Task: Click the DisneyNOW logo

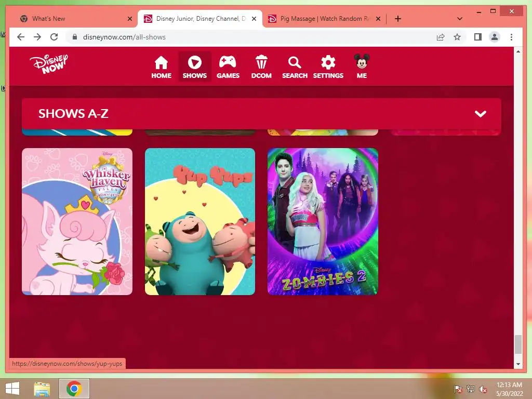Action: [48, 64]
